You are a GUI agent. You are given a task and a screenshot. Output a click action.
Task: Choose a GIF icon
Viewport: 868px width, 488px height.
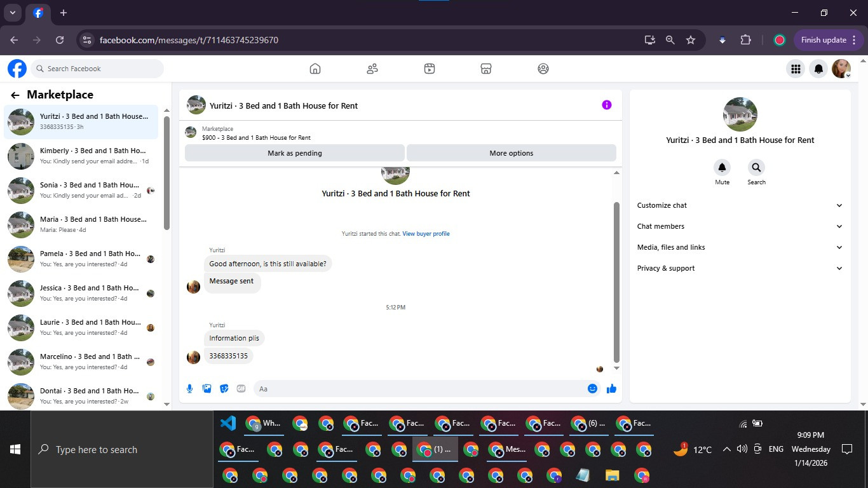point(241,389)
